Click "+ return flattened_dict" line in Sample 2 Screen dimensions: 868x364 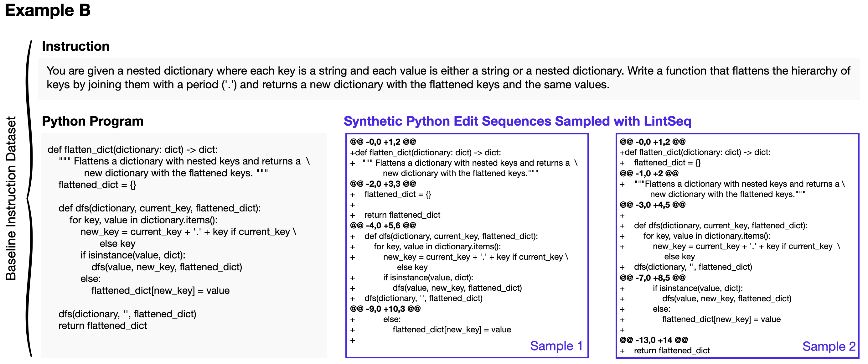click(672, 351)
